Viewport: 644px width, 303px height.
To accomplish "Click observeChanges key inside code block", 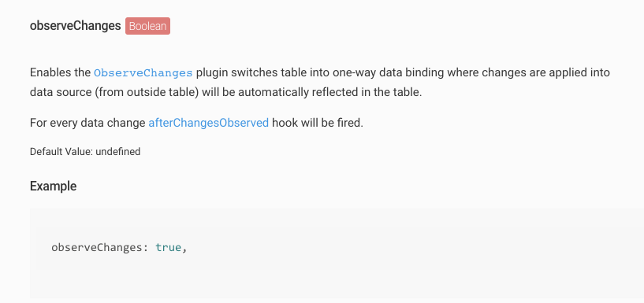I will tap(96, 248).
